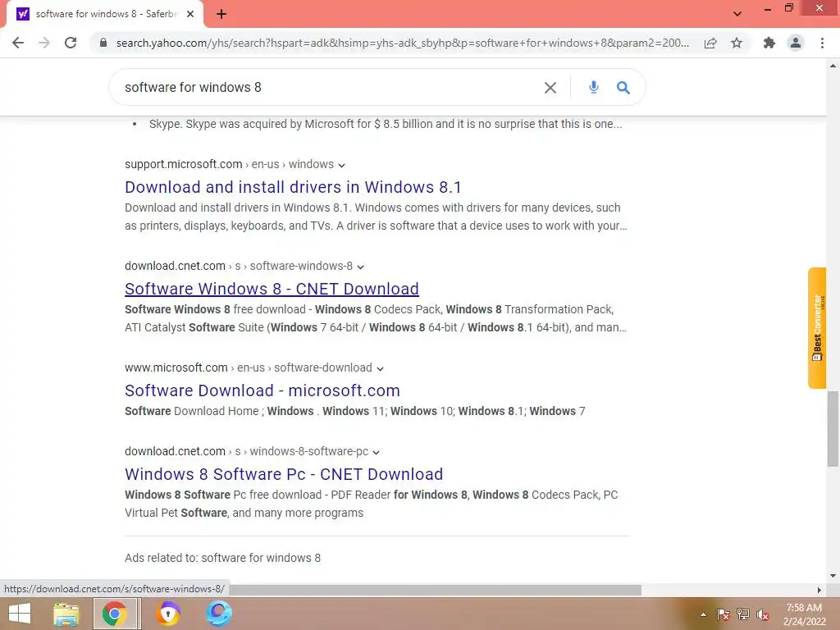The width and height of the screenshot is (840, 630).
Task: Bookmark this page with the star
Action: pos(737,43)
